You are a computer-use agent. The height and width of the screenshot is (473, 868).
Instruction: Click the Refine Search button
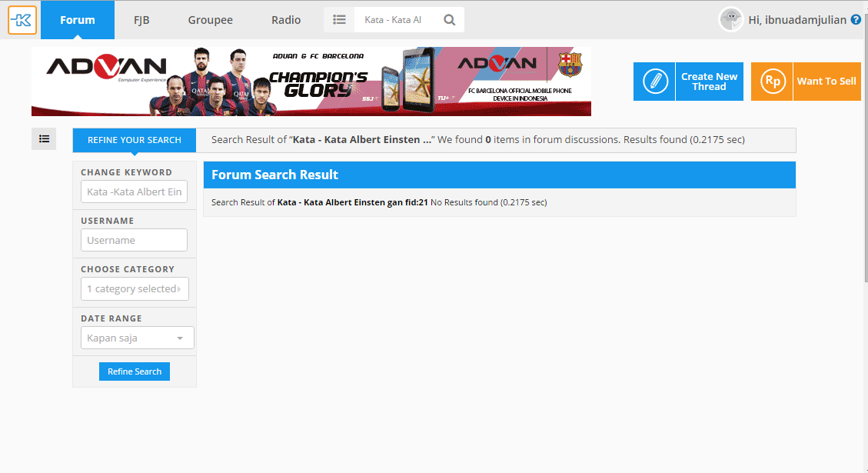click(x=135, y=371)
